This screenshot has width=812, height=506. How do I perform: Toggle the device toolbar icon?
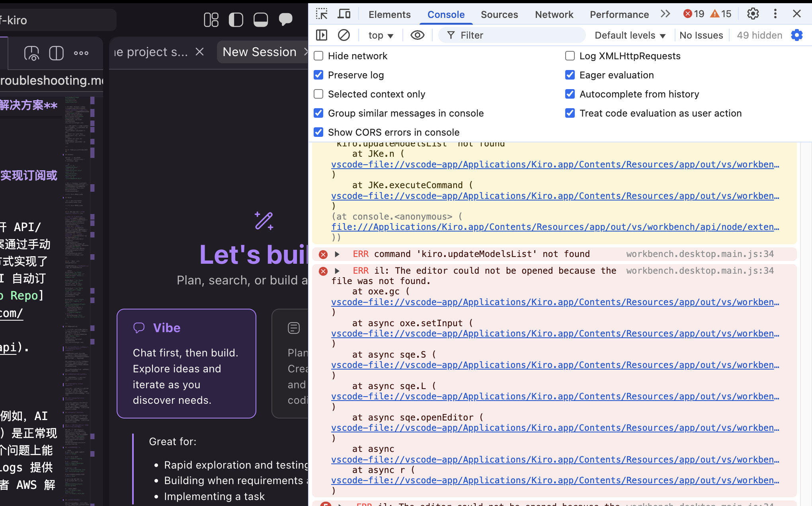click(344, 14)
